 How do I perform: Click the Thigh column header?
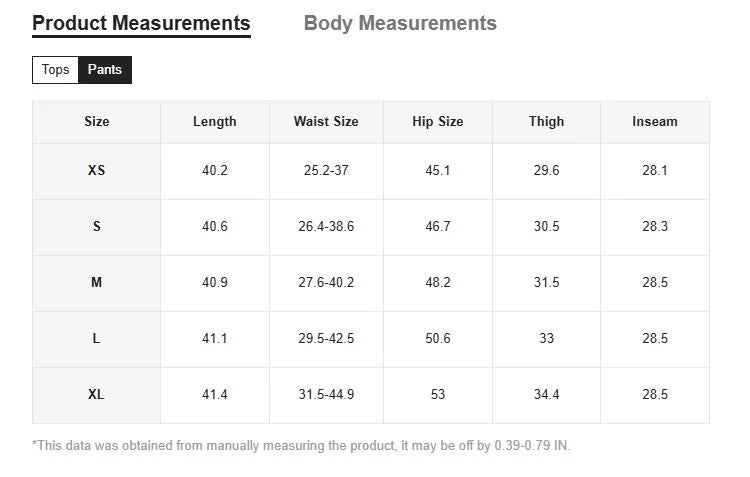coord(546,122)
